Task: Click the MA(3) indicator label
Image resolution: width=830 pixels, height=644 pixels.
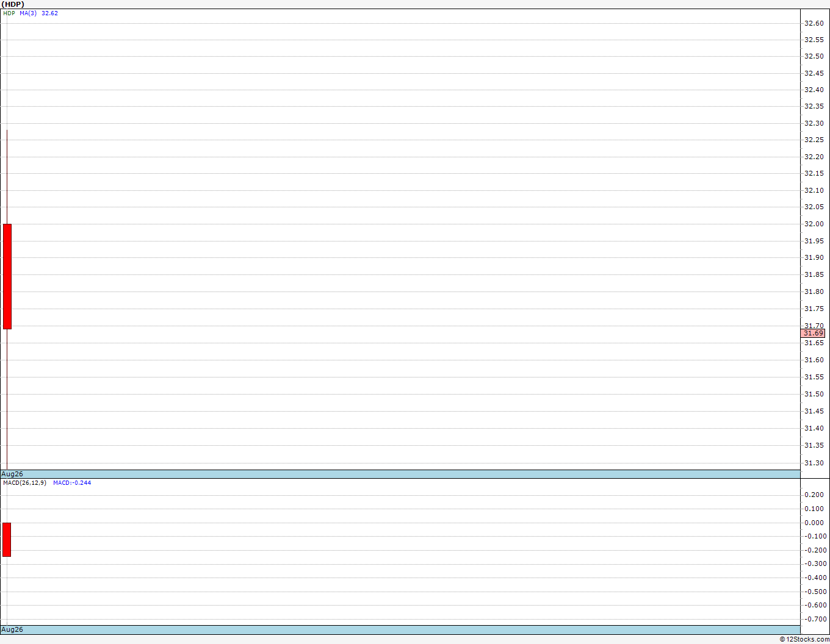Action: tap(28, 13)
